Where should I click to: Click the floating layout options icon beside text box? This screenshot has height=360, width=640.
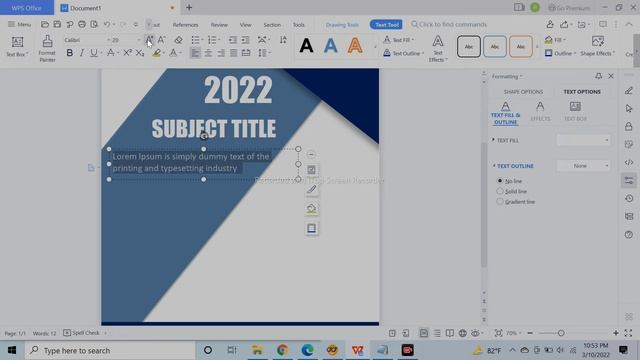pyautogui.click(x=311, y=170)
